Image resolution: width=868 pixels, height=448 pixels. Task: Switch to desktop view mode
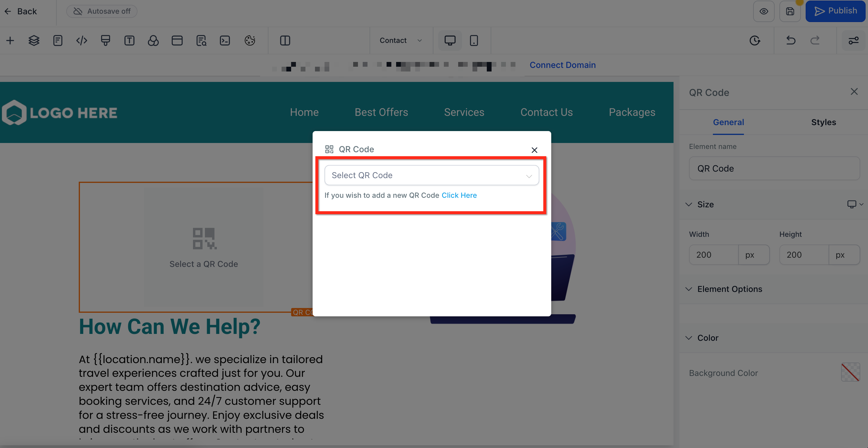coord(450,41)
